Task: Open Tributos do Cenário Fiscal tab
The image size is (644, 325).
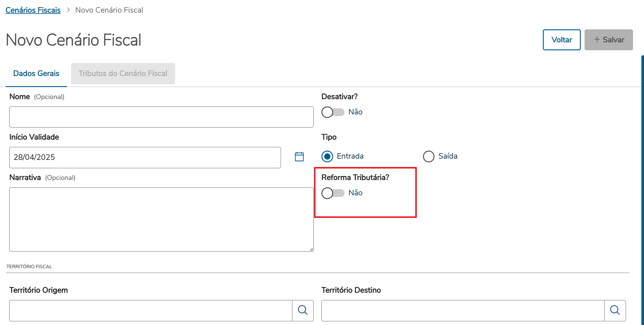Action: click(x=123, y=73)
